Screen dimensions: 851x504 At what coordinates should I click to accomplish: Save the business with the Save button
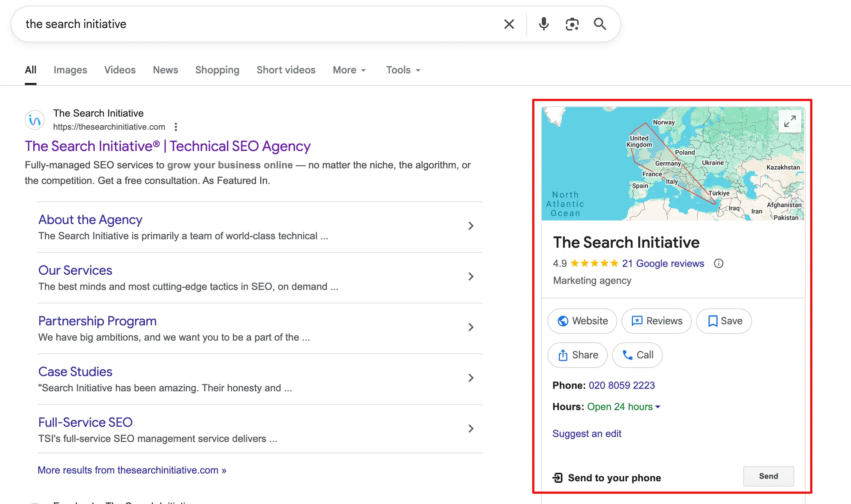point(724,321)
